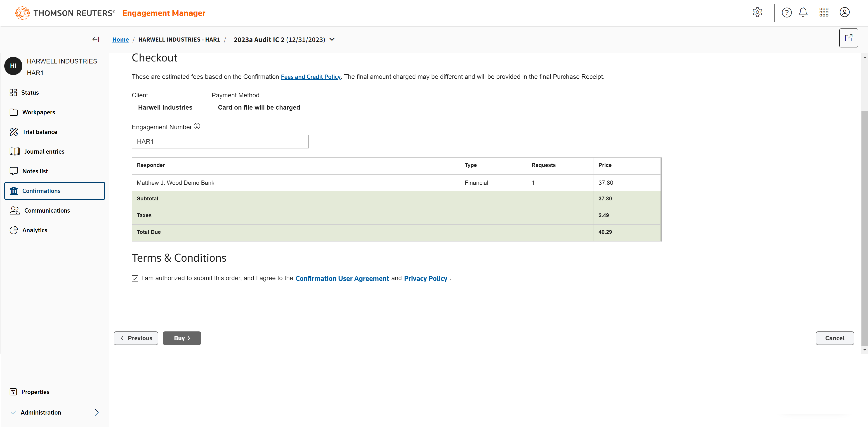The width and height of the screenshot is (868, 427).
Task: Click the open-in-new-window icon
Action: coord(848,38)
